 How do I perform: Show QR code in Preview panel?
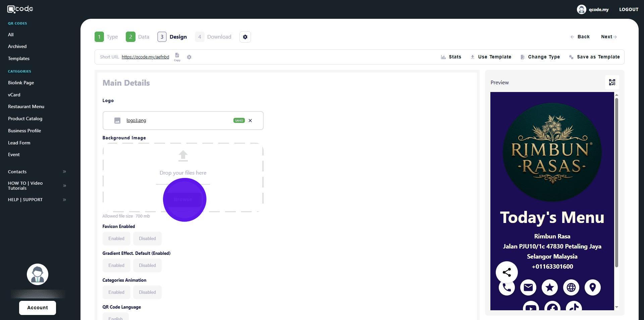coord(612,83)
